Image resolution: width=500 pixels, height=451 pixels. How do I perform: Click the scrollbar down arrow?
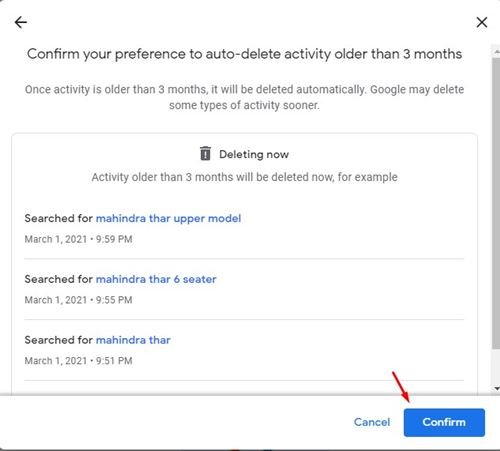pyautogui.click(x=496, y=388)
